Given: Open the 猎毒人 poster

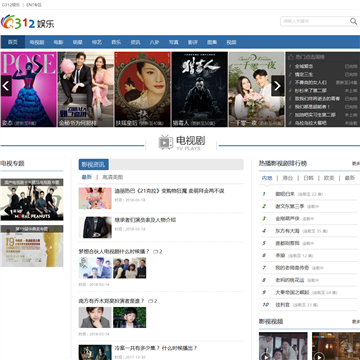Looking at the screenshot, I should [x=200, y=89].
